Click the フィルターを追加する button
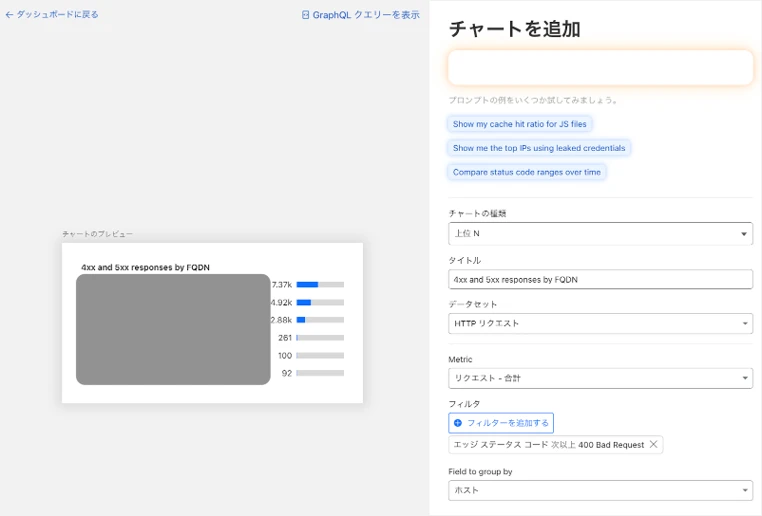Screen dimensions: 762x516 [x=501, y=423]
